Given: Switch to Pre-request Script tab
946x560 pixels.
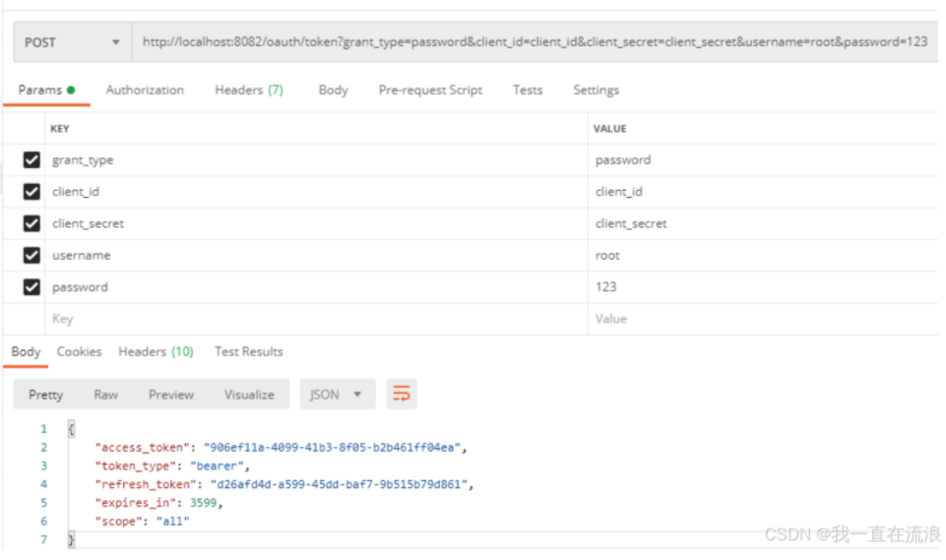Looking at the screenshot, I should tap(430, 90).
